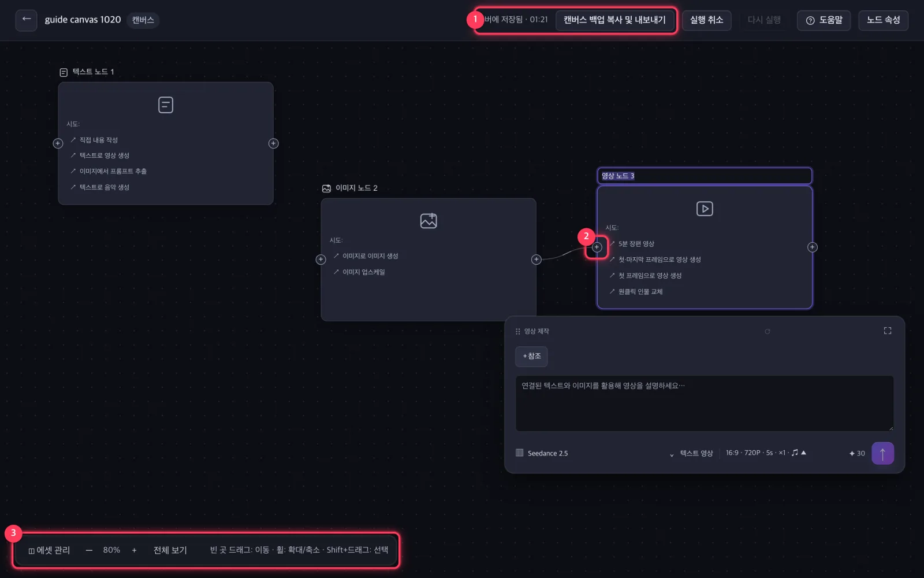This screenshot has height=578, width=924.
Task: Select 이미지로 이미지 생성 suggestion
Action: 366,256
